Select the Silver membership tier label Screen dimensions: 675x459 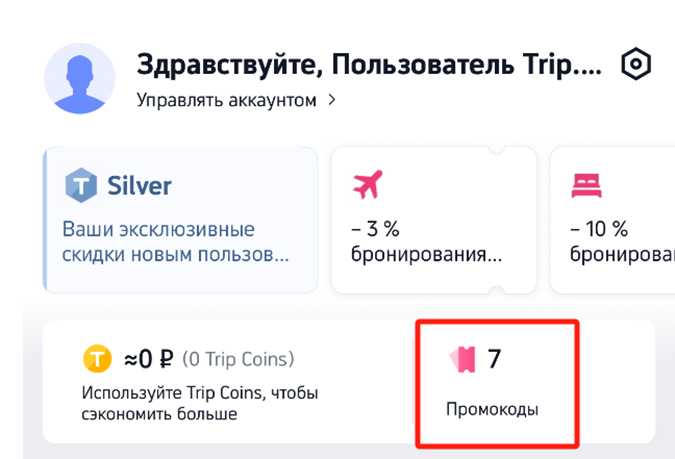pyautogui.click(x=139, y=186)
